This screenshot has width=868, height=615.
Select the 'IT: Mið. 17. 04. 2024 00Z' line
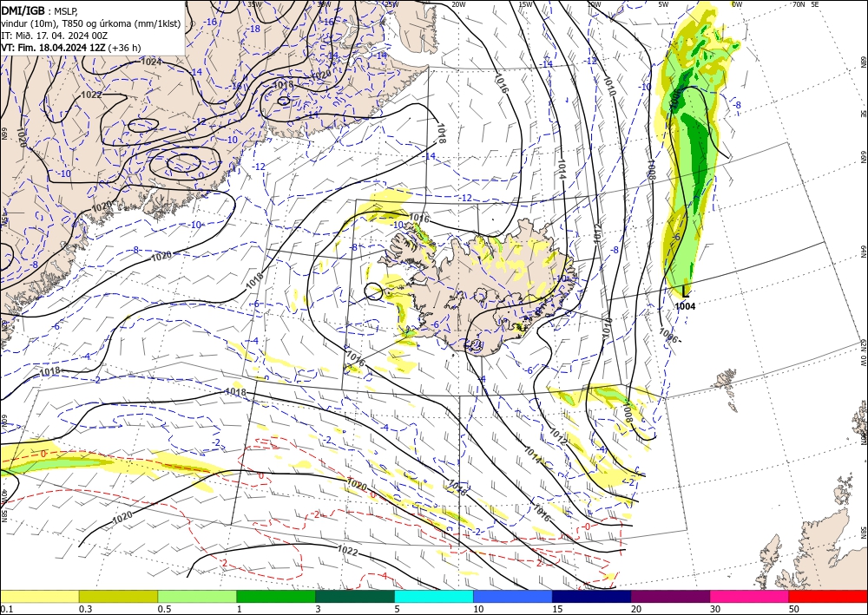click(54, 36)
